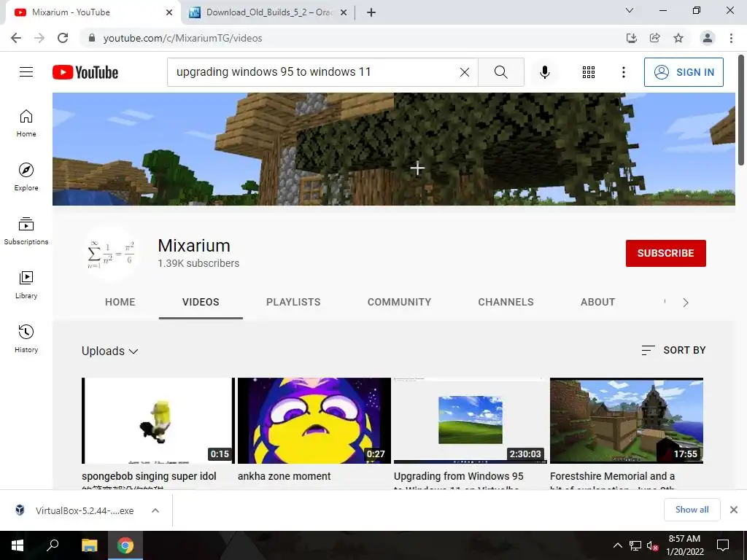Open YouTube settings three-dot menu
Viewport: 747px width, 560px height.
click(623, 72)
